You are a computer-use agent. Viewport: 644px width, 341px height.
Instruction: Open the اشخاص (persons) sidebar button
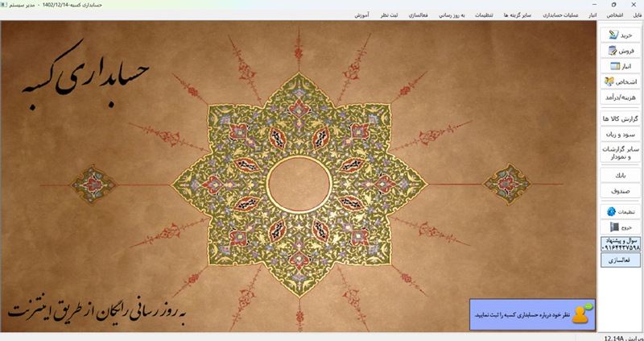point(620,81)
